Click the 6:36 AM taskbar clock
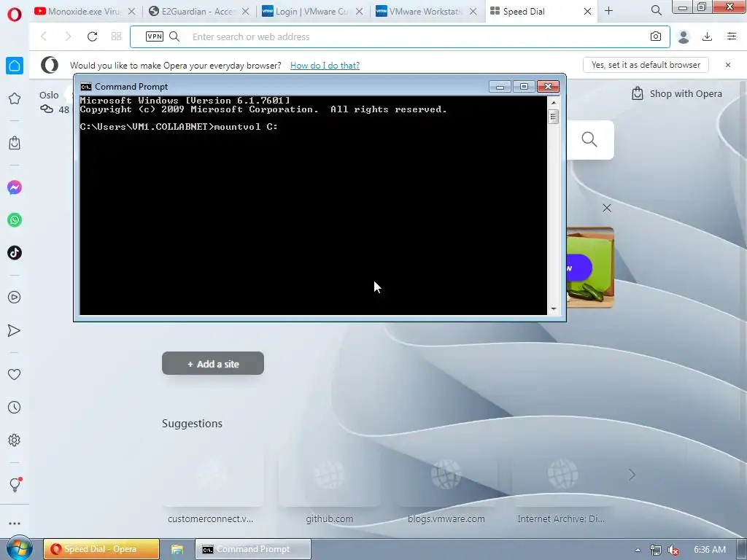 (x=710, y=550)
